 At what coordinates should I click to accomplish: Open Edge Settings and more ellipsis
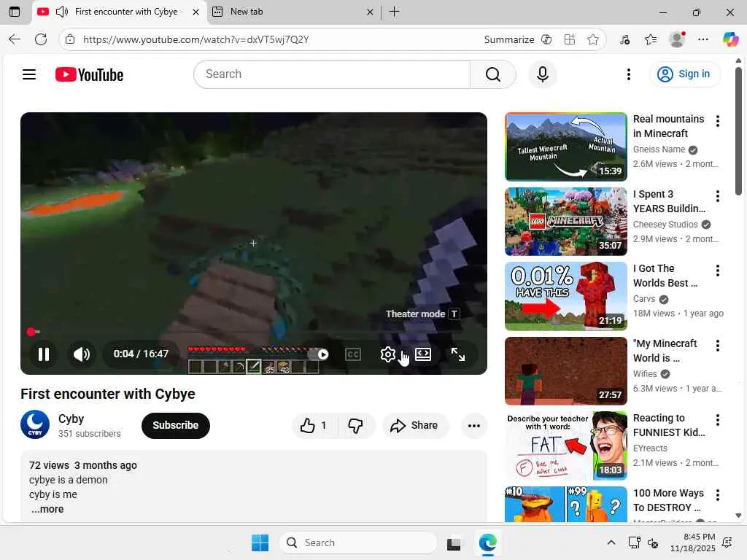click(x=703, y=39)
